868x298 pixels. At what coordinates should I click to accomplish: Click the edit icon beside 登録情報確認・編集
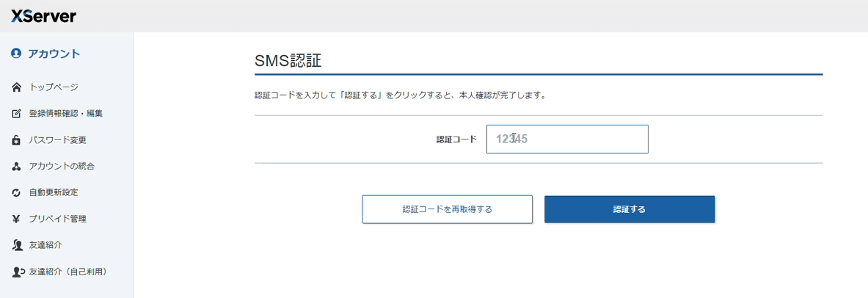click(16, 114)
